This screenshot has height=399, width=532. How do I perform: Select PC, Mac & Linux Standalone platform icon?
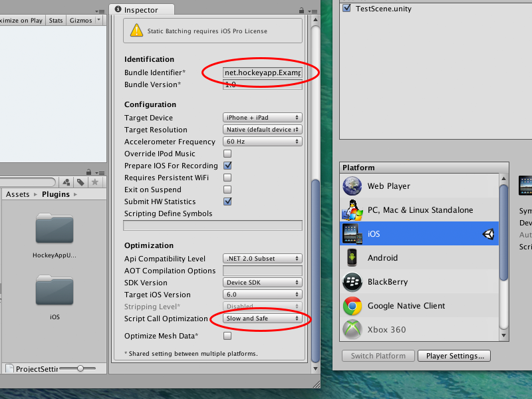pos(352,210)
